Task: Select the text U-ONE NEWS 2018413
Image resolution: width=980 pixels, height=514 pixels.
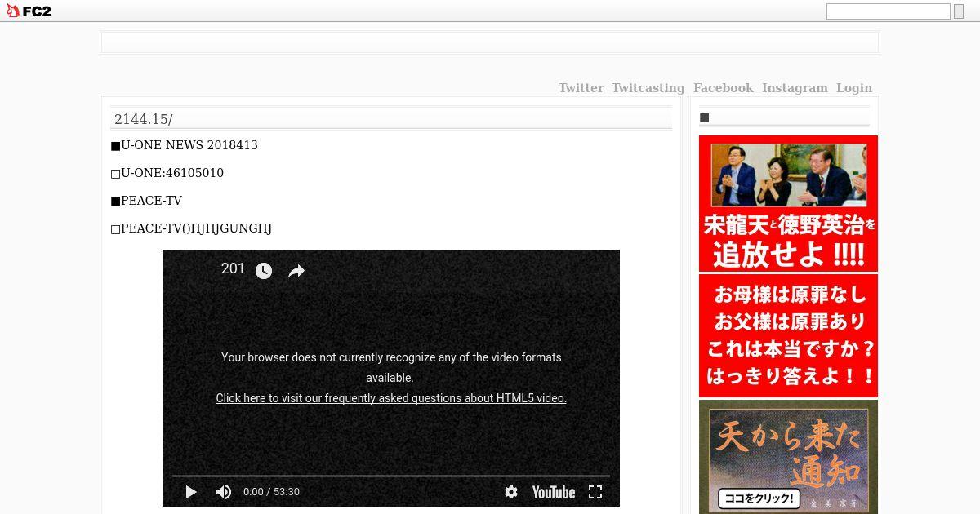Action: [x=189, y=145]
